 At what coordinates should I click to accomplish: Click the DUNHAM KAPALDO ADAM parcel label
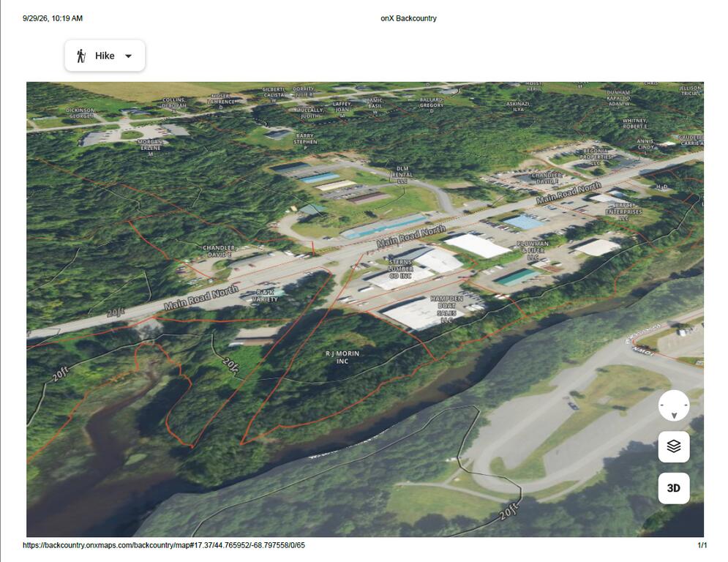(x=618, y=98)
